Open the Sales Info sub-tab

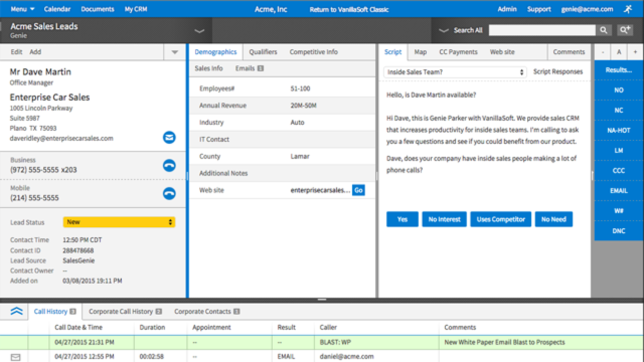coord(209,68)
